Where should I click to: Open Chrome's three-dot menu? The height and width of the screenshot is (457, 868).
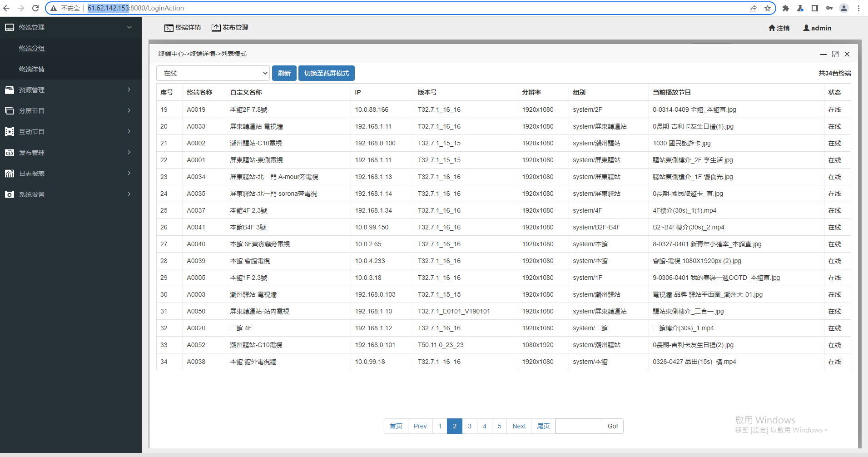point(858,8)
